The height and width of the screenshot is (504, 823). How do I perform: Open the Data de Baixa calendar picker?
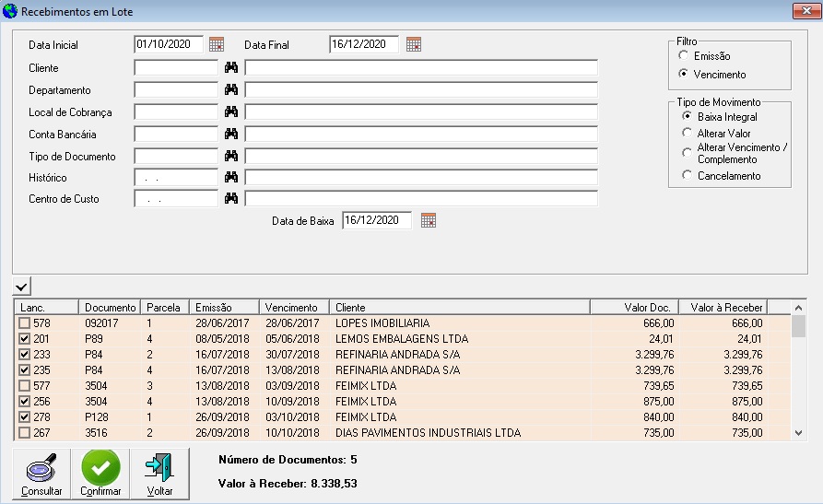click(x=428, y=220)
